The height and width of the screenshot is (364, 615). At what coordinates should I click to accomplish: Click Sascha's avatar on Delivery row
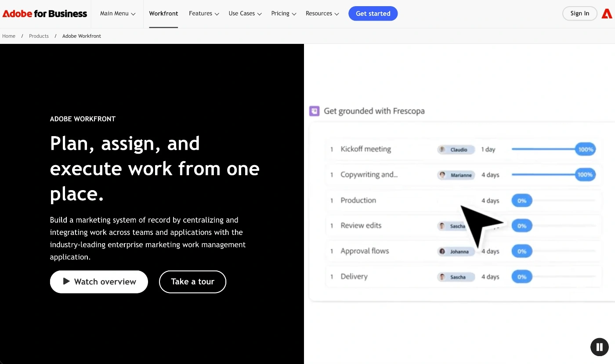[x=442, y=277]
